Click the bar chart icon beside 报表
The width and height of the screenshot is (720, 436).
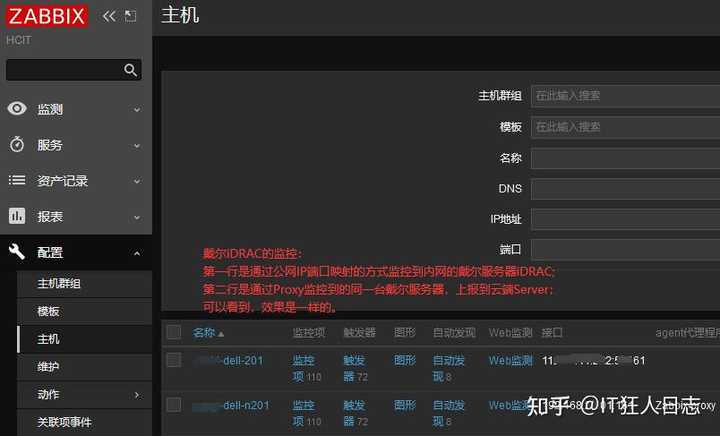point(17,216)
